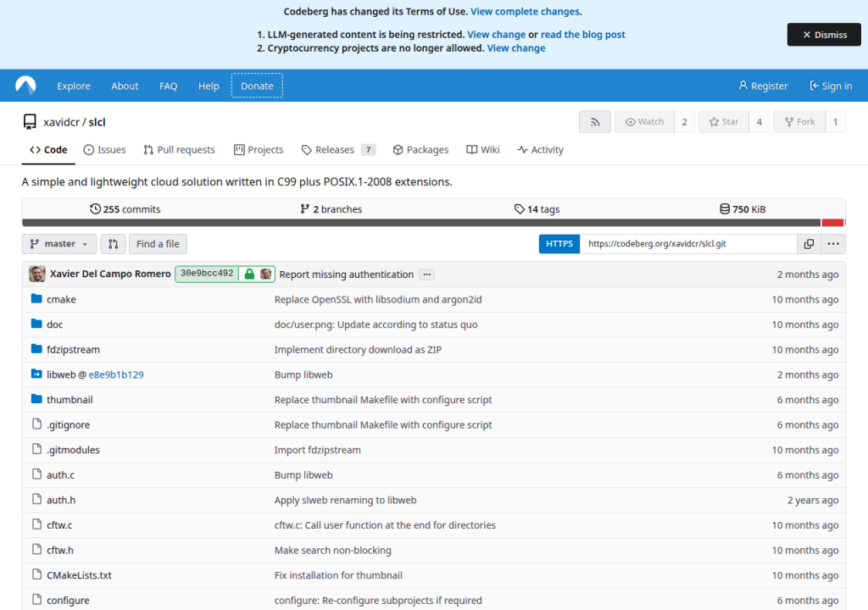868x610 pixels.
Task: Switch to the Code tab
Action: click(48, 150)
